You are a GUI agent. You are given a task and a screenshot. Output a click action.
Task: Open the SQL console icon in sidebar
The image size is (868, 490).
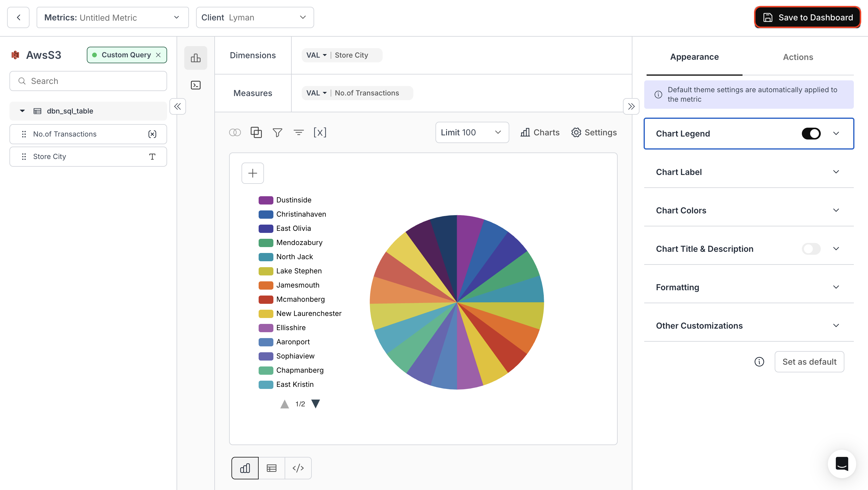[195, 85]
